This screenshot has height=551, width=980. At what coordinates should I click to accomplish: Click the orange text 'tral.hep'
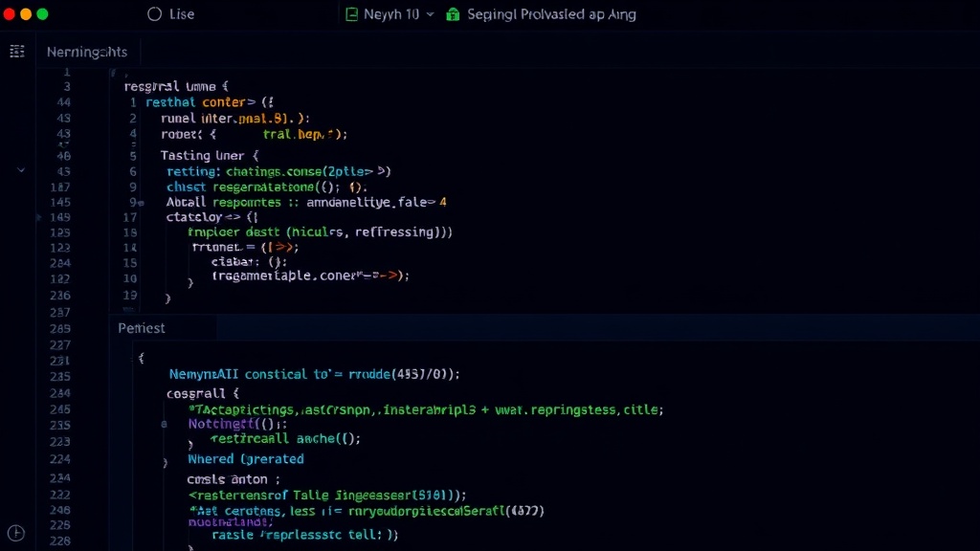(x=295, y=134)
